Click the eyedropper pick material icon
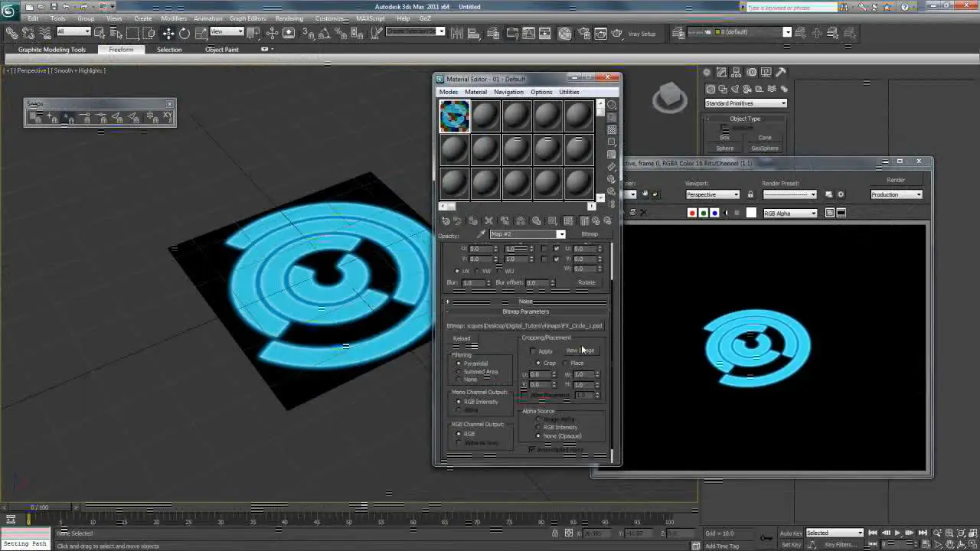 click(x=482, y=234)
